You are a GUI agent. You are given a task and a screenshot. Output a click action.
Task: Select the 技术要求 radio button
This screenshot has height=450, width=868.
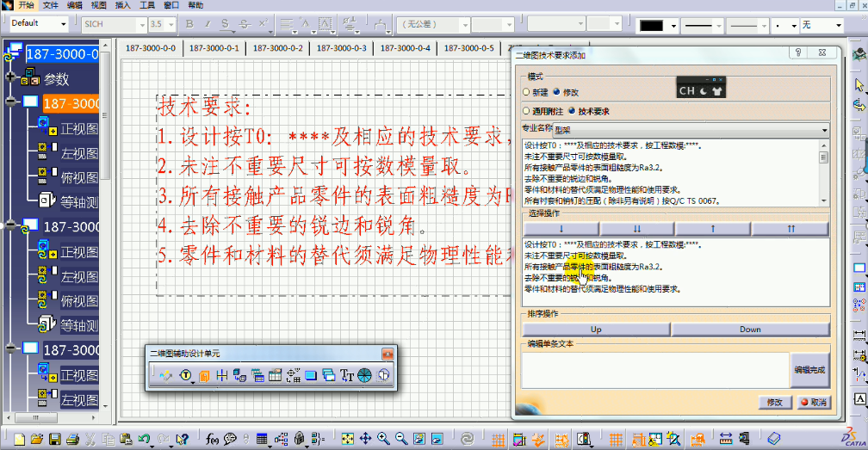(x=572, y=111)
